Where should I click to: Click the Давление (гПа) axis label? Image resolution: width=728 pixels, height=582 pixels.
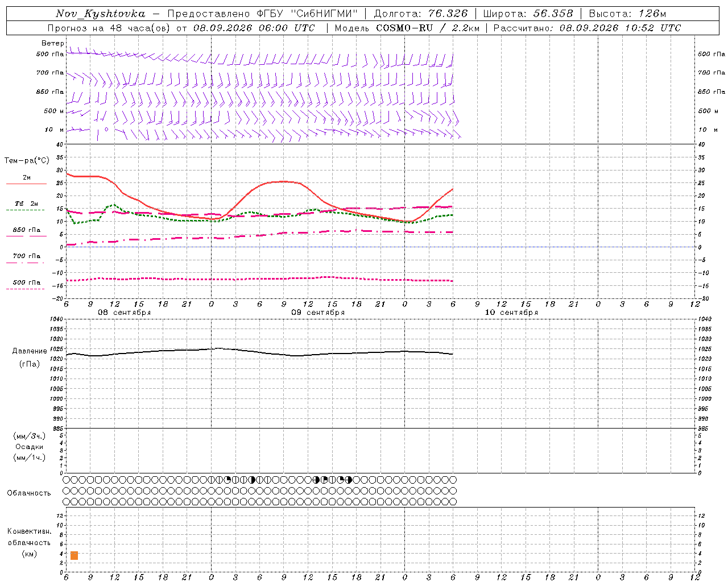click(x=30, y=357)
